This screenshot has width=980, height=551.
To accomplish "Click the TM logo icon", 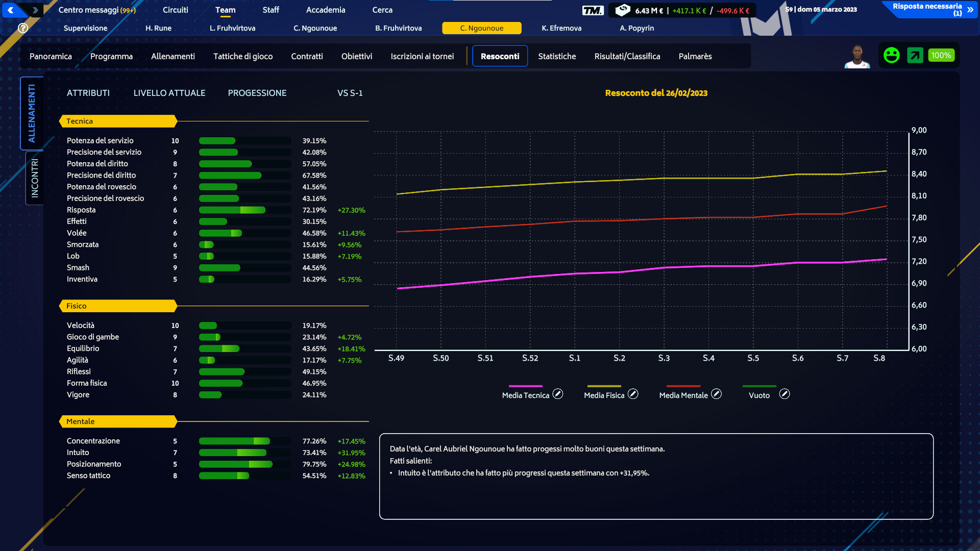I will (593, 10).
